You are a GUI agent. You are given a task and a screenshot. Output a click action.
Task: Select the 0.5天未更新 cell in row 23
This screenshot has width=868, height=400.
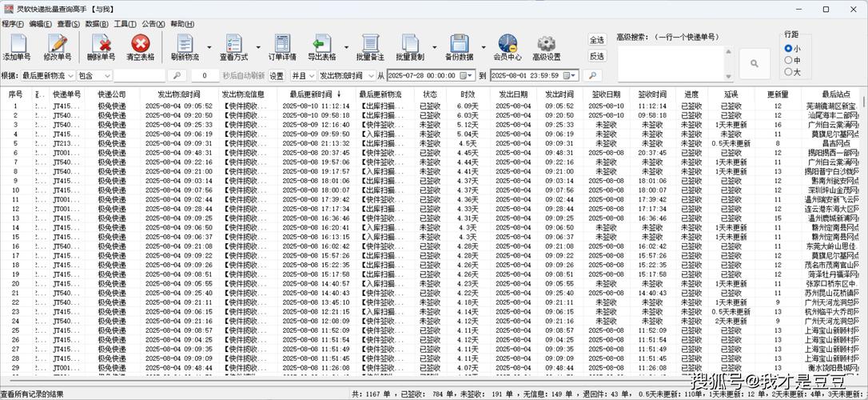pos(731,311)
